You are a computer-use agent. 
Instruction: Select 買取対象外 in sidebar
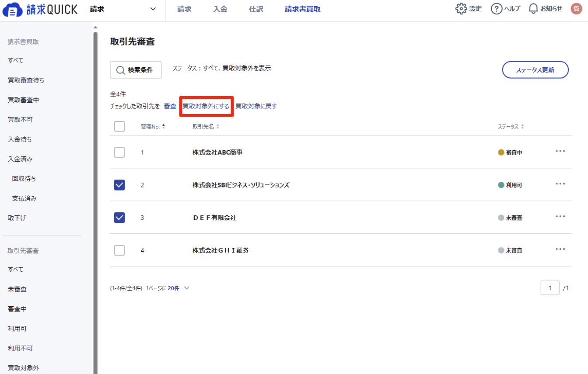tap(24, 368)
